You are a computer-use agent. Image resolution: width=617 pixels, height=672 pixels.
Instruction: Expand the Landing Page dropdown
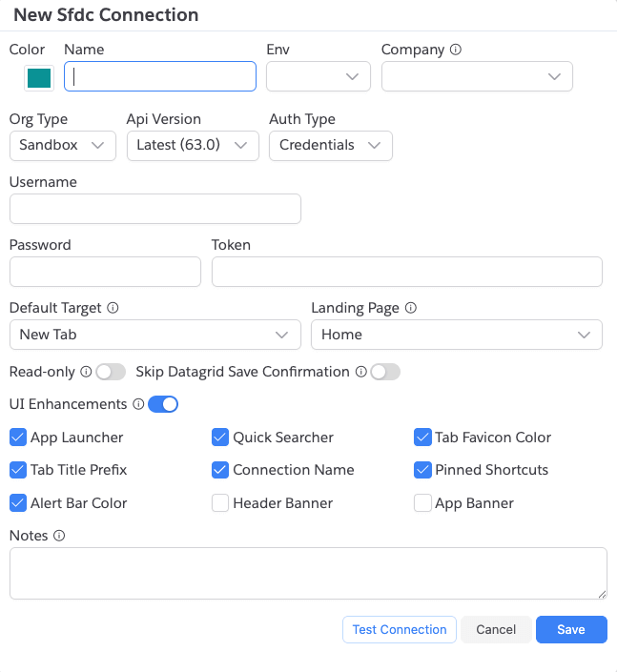point(456,335)
